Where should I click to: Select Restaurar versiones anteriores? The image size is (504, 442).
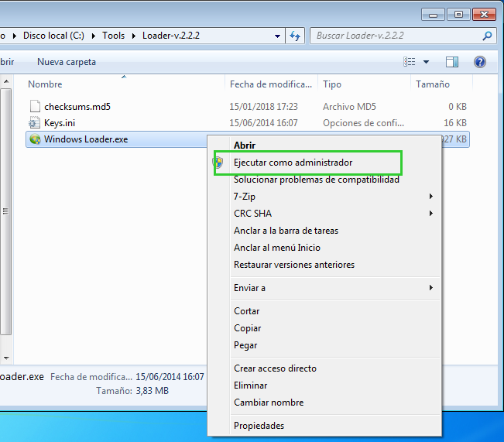[x=293, y=265]
